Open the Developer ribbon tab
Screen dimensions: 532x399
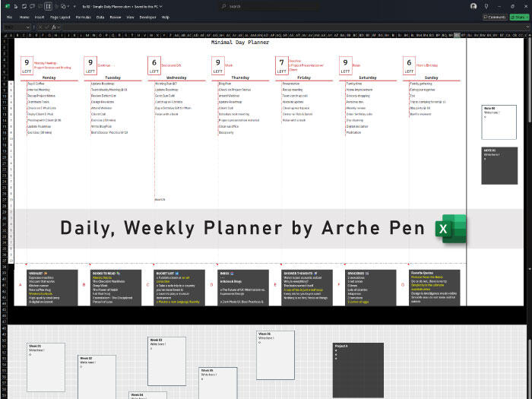point(147,16)
